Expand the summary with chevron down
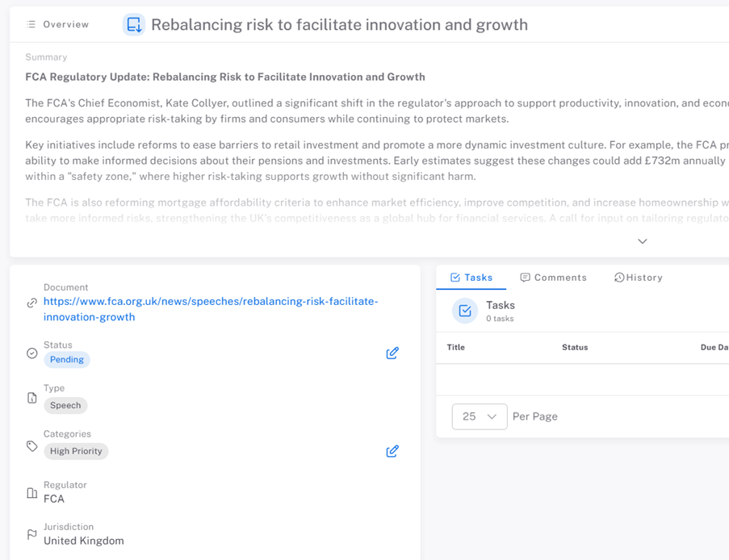Screen dimensions: 729x560 (x=643, y=241)
